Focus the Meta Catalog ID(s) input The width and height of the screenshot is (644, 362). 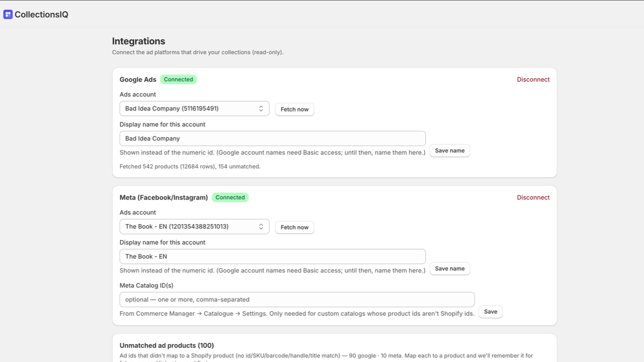(297, 300)
